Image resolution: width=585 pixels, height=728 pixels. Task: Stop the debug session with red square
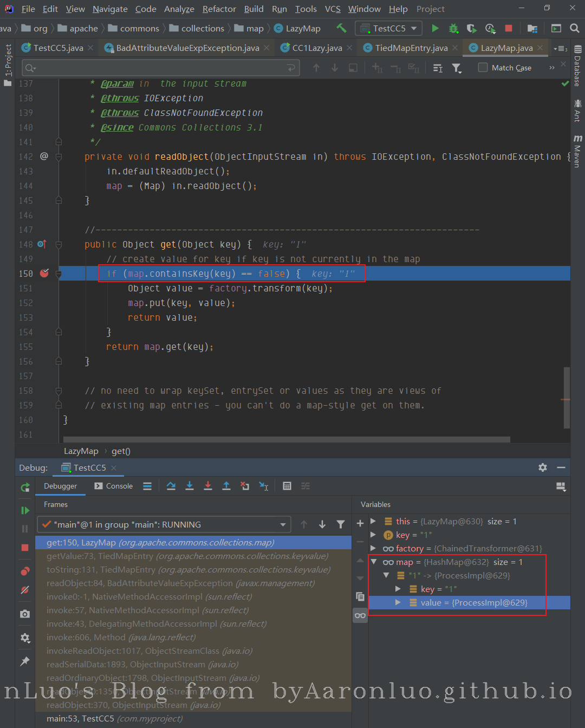pyautogui.click(x=25, y=548)
